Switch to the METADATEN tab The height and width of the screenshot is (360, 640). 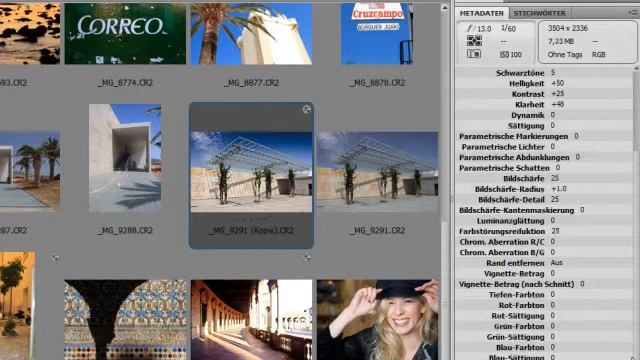pos(482,13)
